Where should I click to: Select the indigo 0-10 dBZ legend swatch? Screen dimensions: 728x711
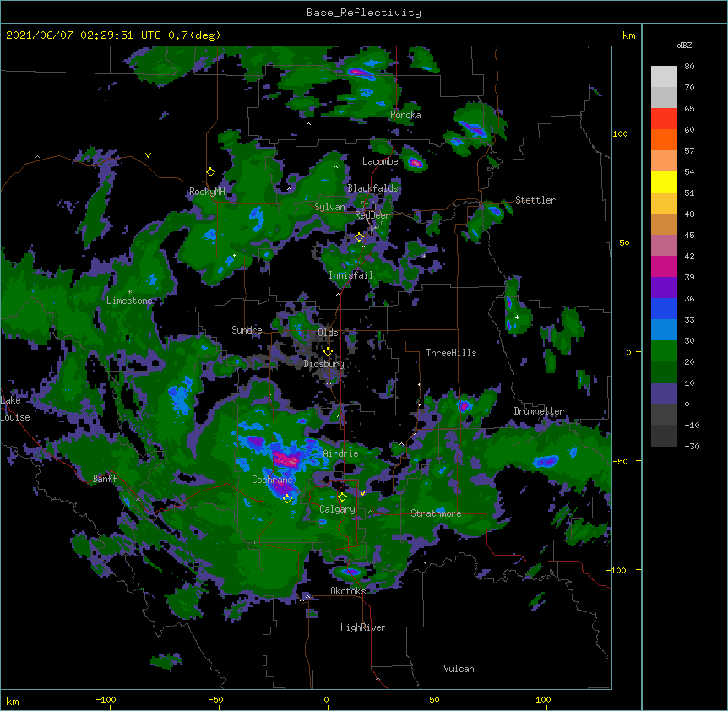[664, 393]
